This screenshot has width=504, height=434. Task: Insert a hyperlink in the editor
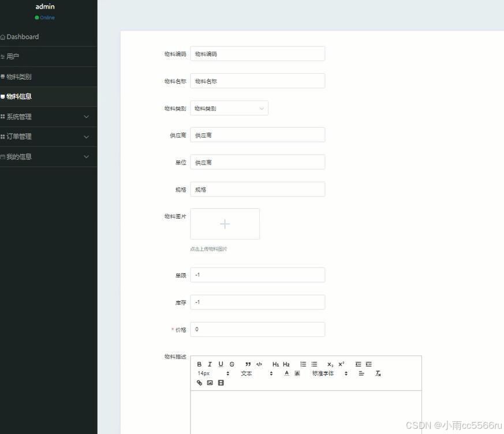pyautogui.click(x=199, y=383)
